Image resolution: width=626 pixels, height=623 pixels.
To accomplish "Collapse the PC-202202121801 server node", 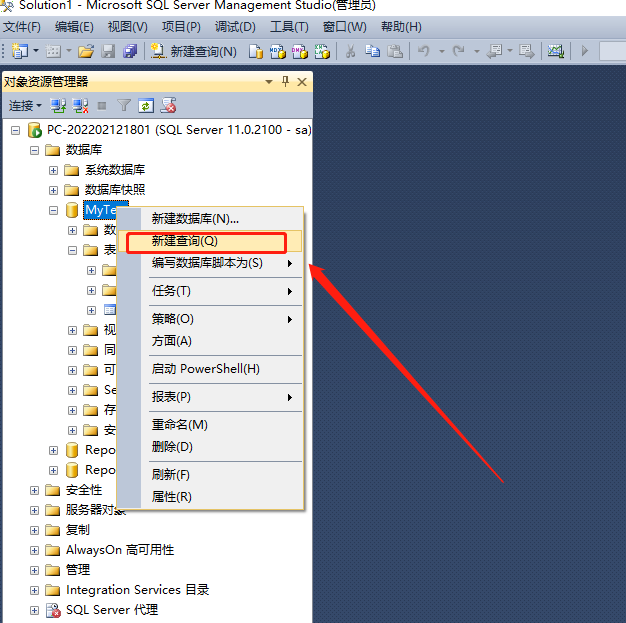I will click(15, 130).
